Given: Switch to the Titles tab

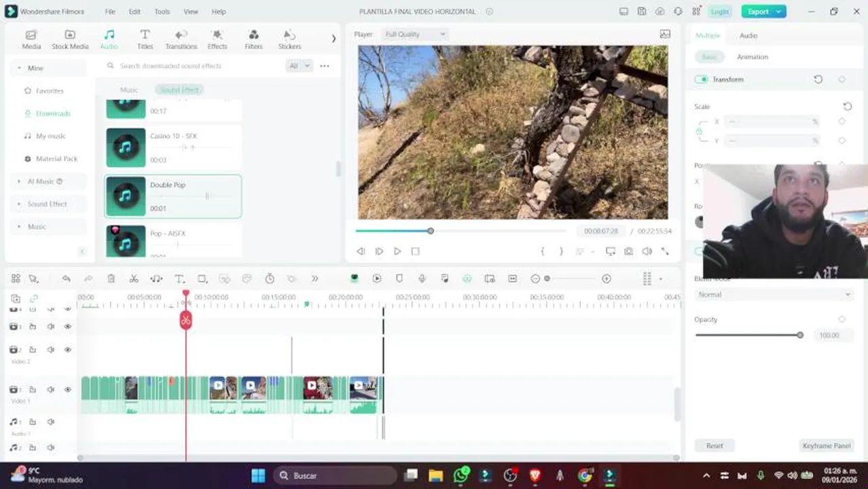Looking at the screenshot, I should click(145, 40).
